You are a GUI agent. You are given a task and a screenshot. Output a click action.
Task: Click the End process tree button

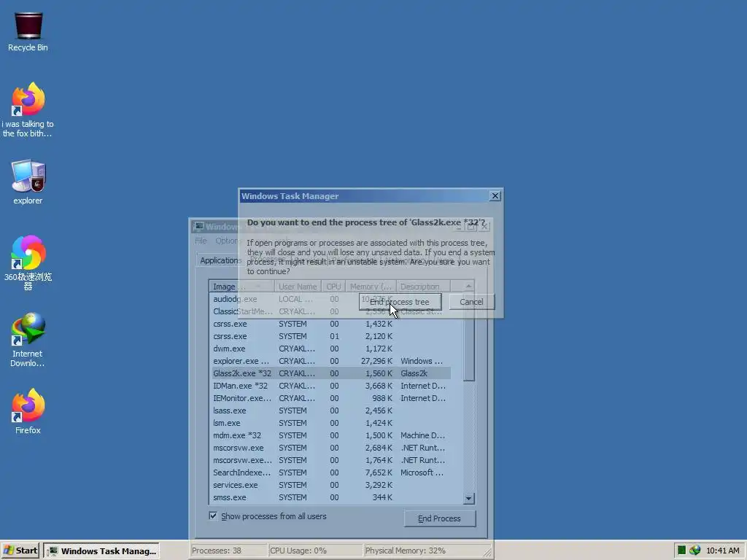pos(400,302)
